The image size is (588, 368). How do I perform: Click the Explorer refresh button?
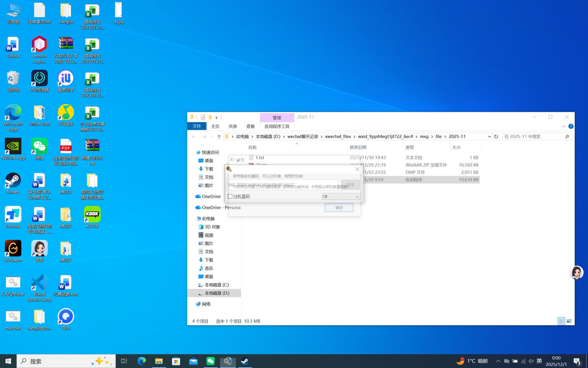496,137
